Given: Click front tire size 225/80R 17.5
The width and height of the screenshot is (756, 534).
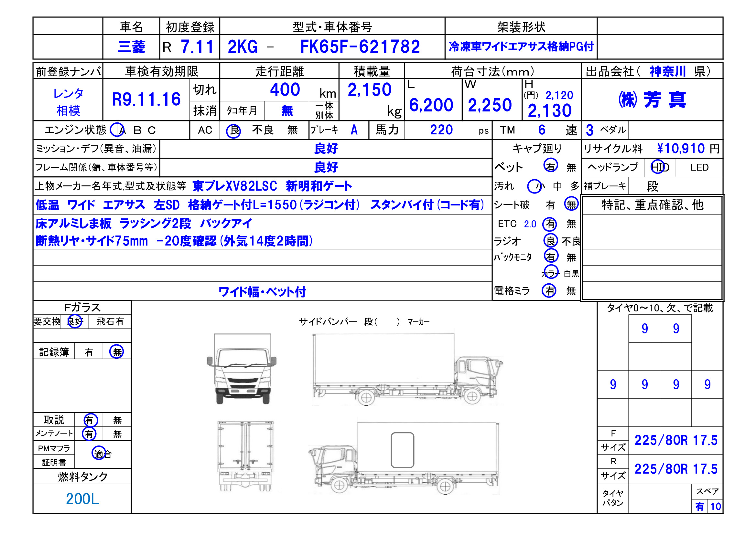Looking at the screenshot, I should click(676, 440).
